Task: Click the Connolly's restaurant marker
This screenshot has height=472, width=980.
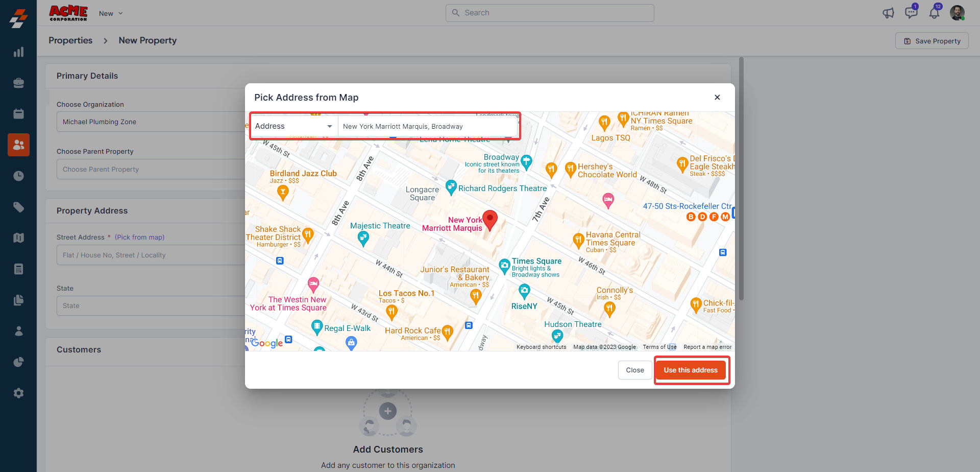Action: tap(609, 309)
